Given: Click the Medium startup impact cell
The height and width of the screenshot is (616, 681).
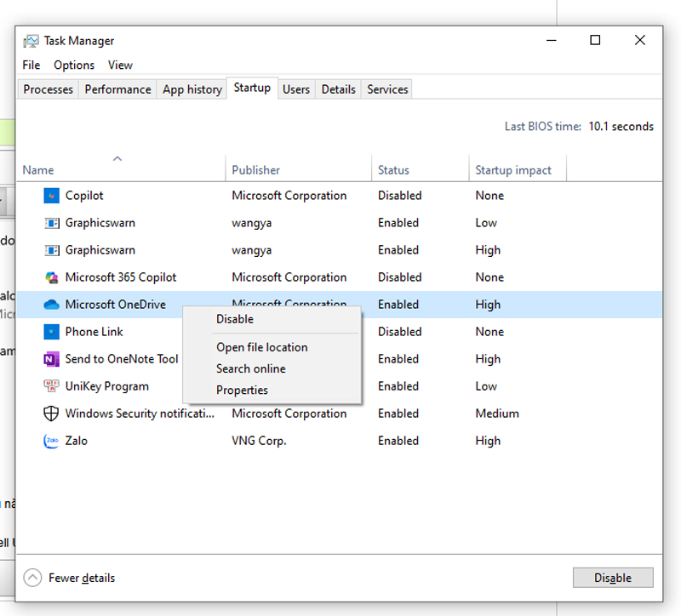Looking at the screenshot, I should [497, 414].
